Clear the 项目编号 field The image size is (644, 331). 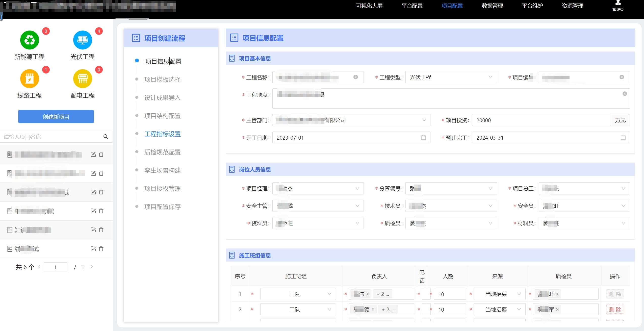622,77
